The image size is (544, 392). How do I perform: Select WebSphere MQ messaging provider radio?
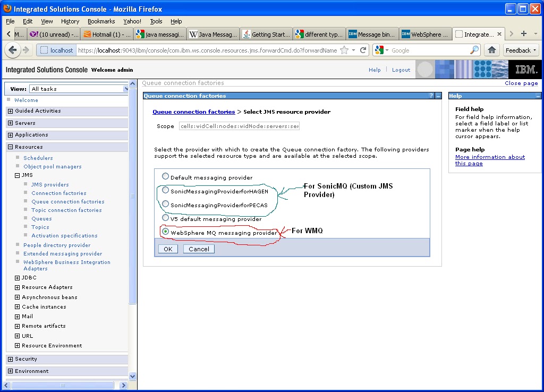pos(166,232)
